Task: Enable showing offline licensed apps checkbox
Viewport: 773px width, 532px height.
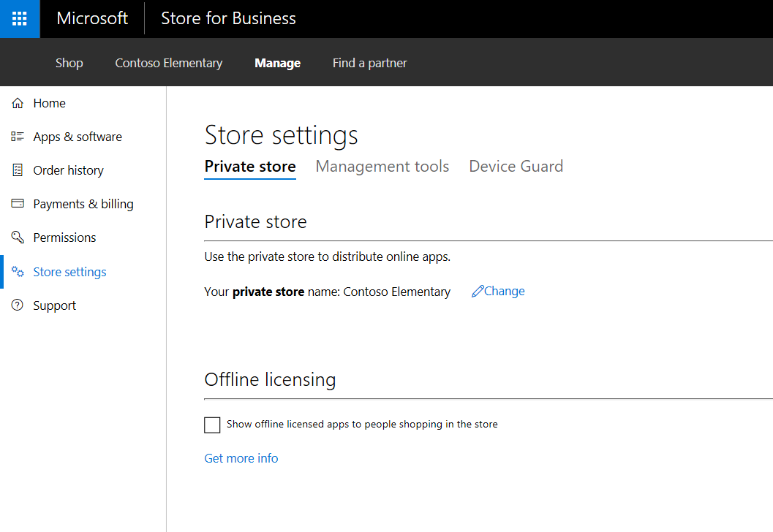Action: pos(212,425)
